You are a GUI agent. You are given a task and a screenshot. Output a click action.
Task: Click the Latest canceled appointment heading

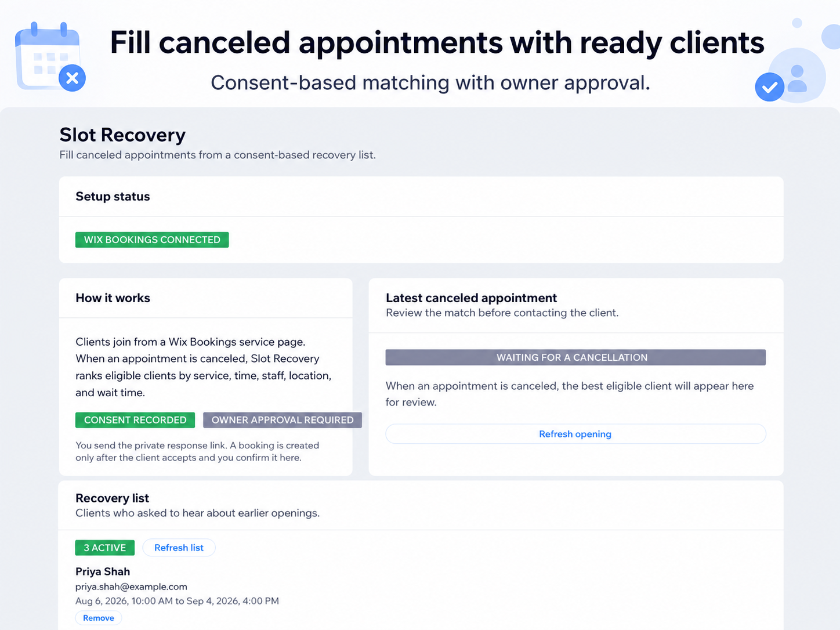coord(471,298)
